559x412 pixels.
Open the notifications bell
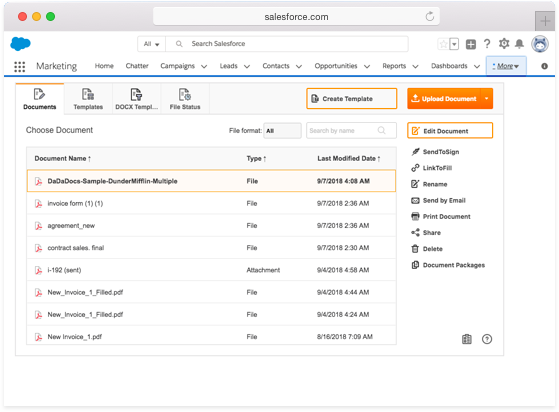tap(520, 44)
